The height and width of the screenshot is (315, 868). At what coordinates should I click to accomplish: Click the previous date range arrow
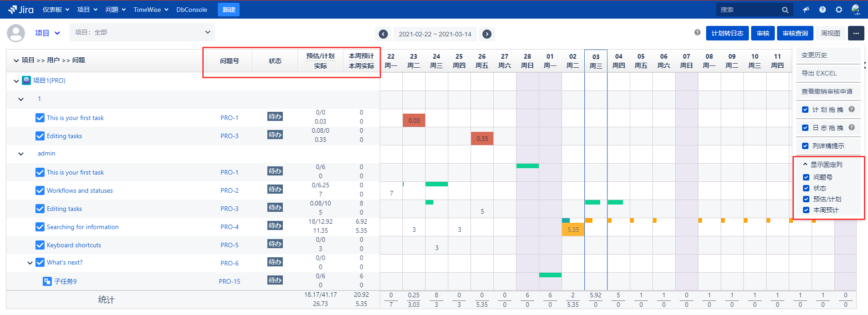pyautogui.click(x=383, y=34)
